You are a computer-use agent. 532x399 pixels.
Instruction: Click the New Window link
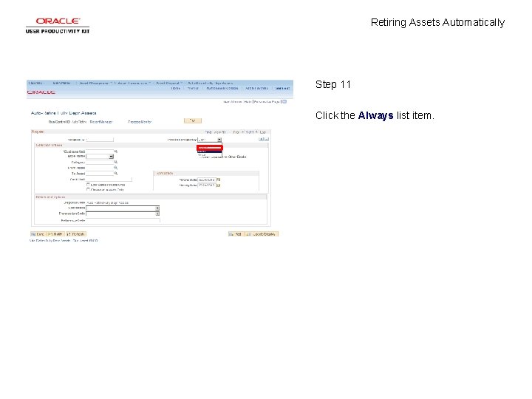[x=233, y=102]
